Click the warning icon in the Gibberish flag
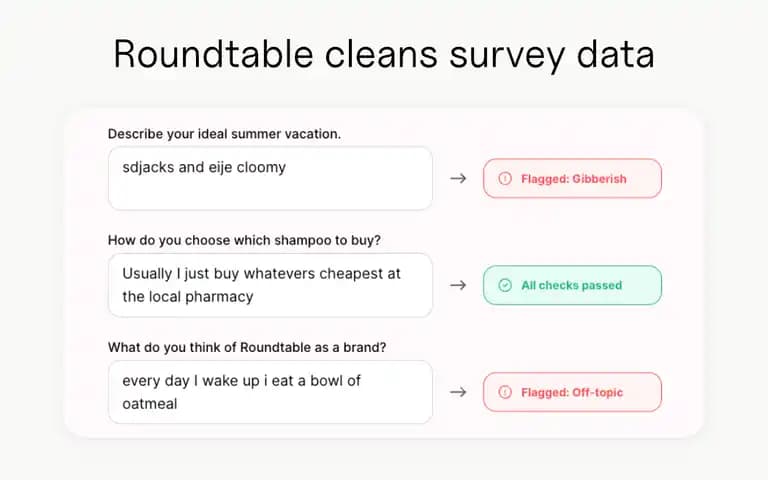The height and width of the screenshot is (480, 768). pos(505,178)
